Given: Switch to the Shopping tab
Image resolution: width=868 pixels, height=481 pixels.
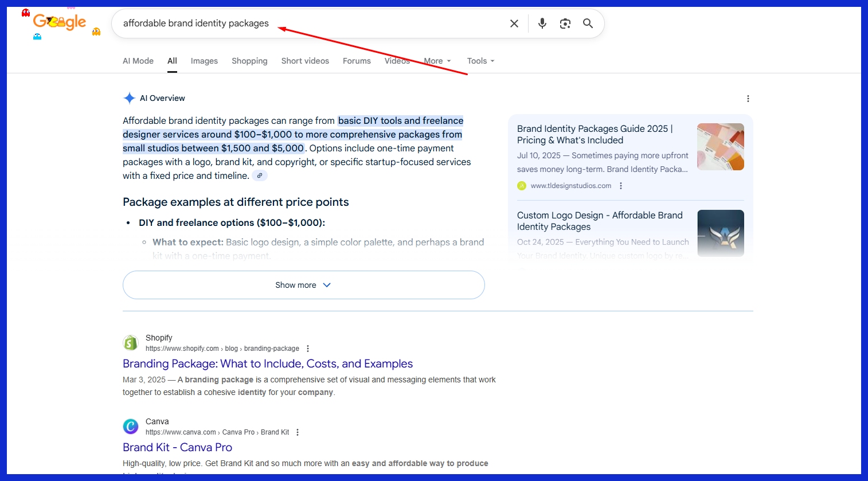Looking at the screenshot, I should [x=249, y=60].
